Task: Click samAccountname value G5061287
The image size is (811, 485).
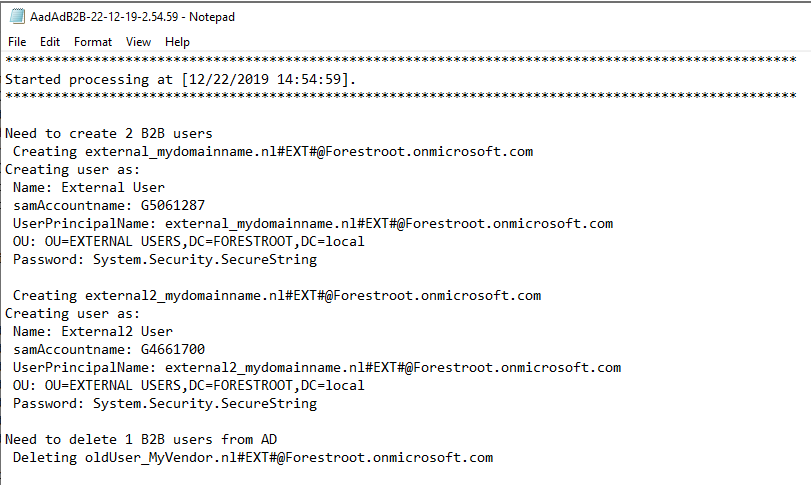Action: [173, 205]
